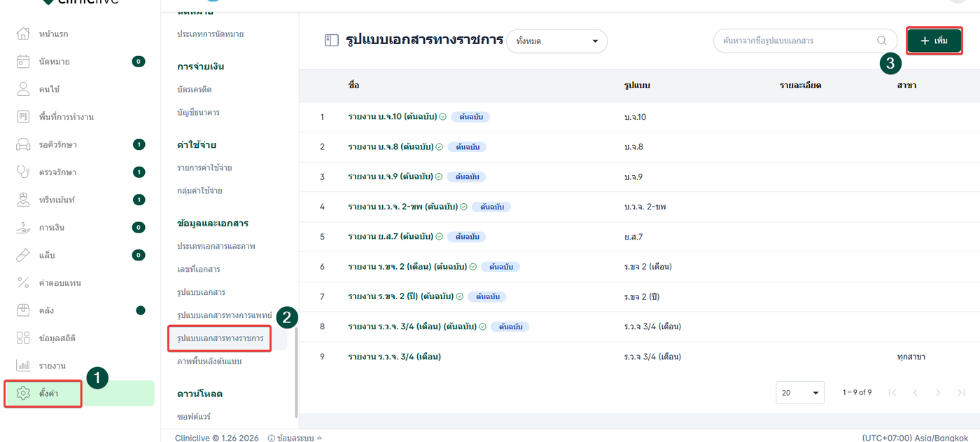980x442 pixels.
Task: Open the calendar icon for นัดหมาย
Action: click(23, 62)
